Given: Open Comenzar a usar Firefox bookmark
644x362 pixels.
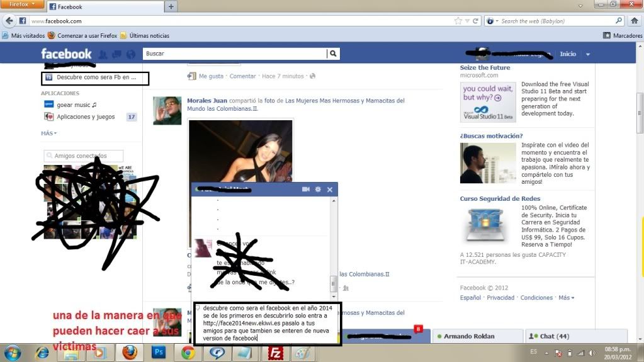Looking at the screenshot, I should (82, 36).
